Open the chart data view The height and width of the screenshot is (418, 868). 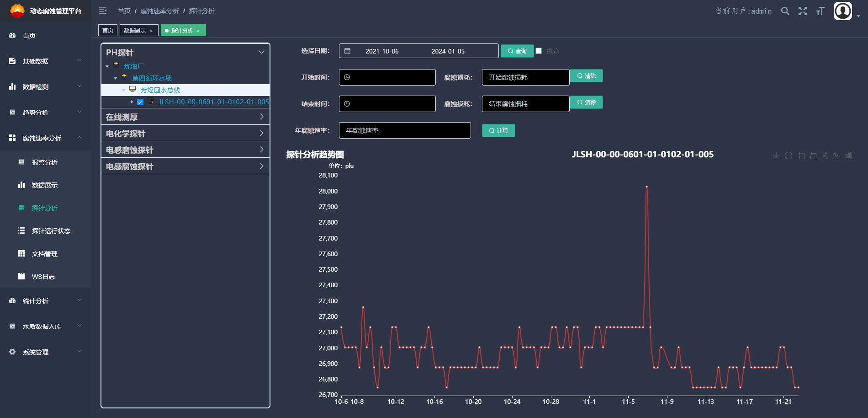(x=825, y=156)
